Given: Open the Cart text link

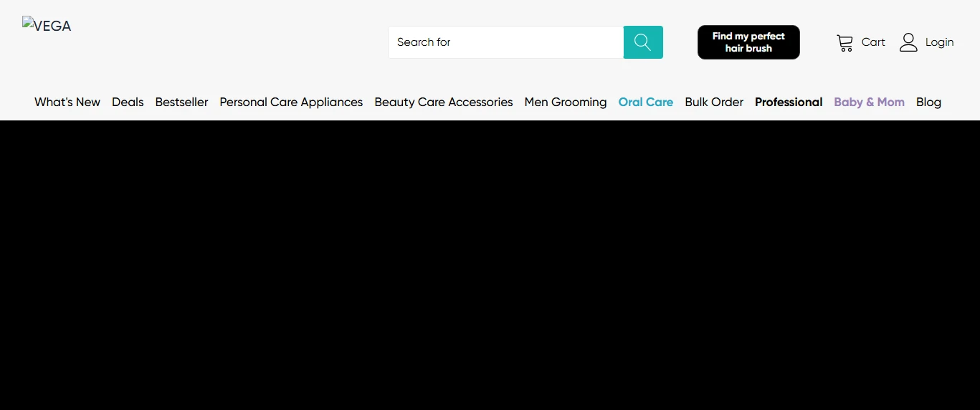Looking at the screenshot, I should point(873,42).
